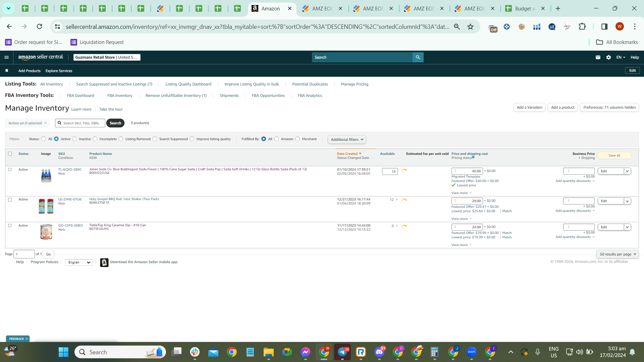Open the EN language dropdown in header
The width and height of the screenshot is (644, 362).
tap(621, 57)
